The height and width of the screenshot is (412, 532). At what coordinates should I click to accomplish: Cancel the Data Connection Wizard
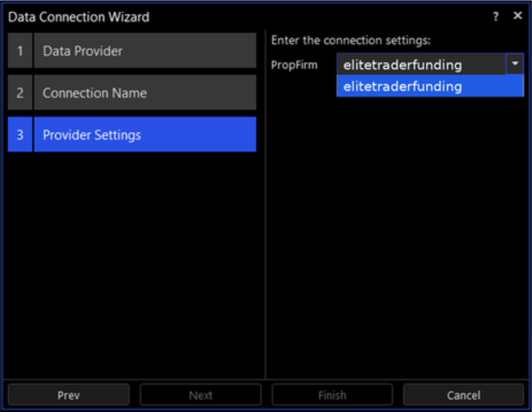[464, 395]
